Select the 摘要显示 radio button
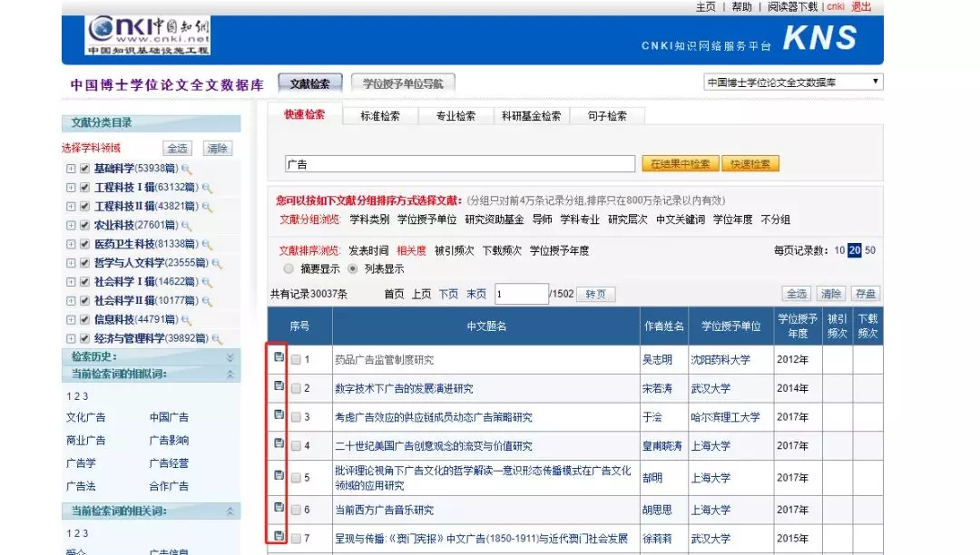Screen dimensions: 980x555 (x=289, y=268)
